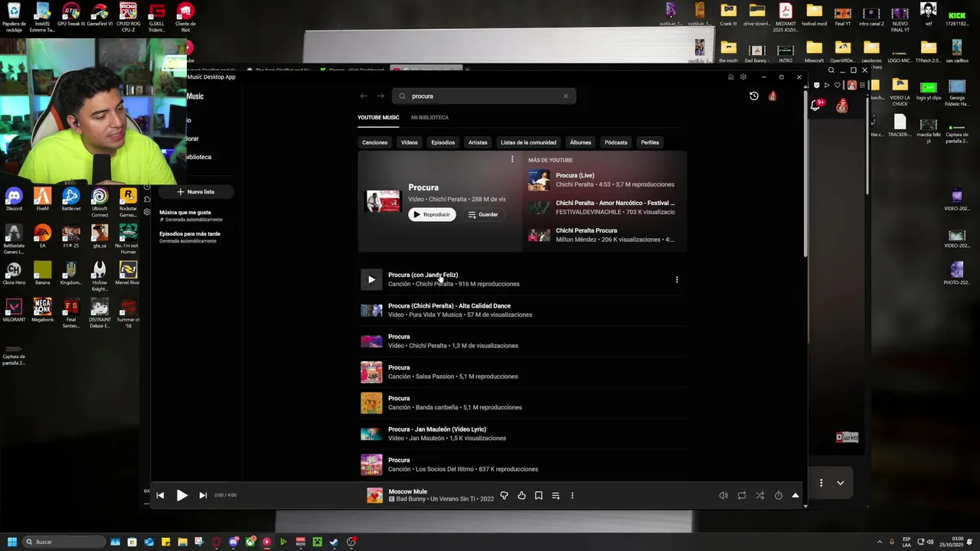Play Procura (con Jandy Feliz) via thumbnail button
The width and height of the screenshot is (980, 551).
point(371,279)
